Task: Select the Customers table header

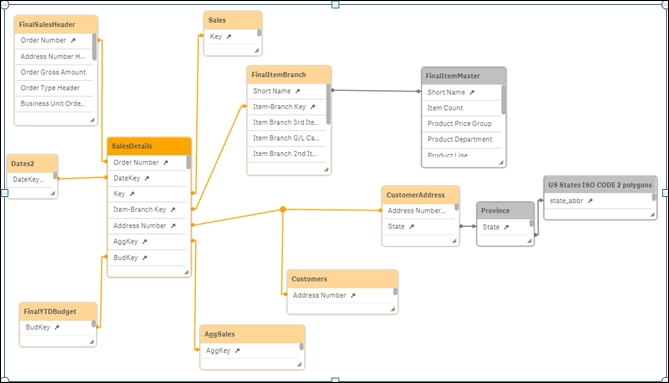Action: (343, 279)
